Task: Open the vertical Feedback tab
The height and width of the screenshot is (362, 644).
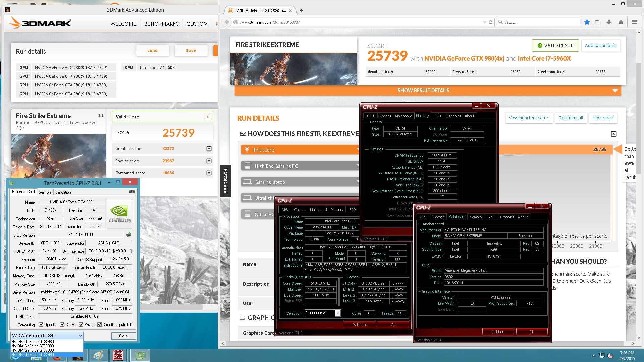Action: click(x=225, y=181)
